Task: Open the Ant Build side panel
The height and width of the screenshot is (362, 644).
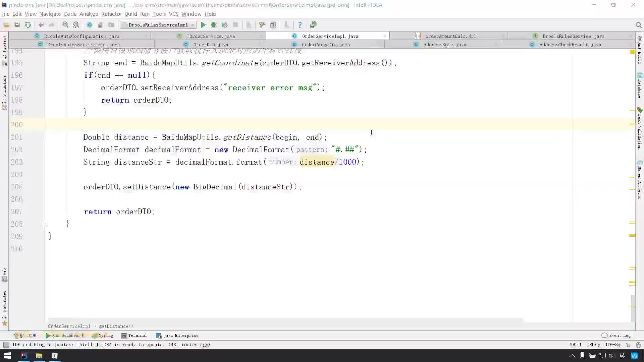Action: [x=640, y=50]
